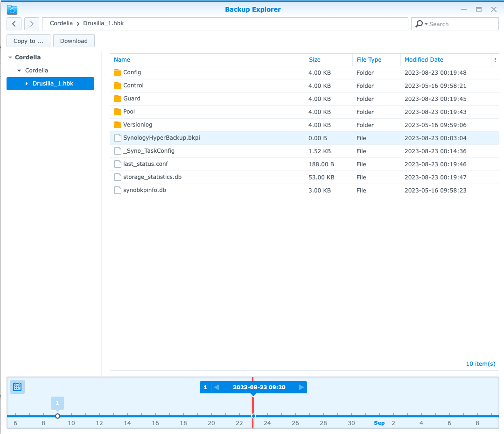Open the column options three-dot icon

click(x=495, y=60)
